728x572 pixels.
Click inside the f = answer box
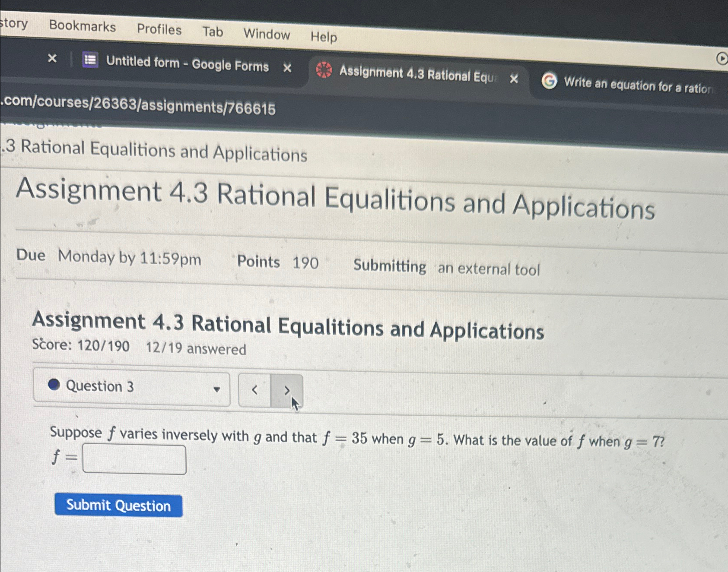click(x=134, y=460)
